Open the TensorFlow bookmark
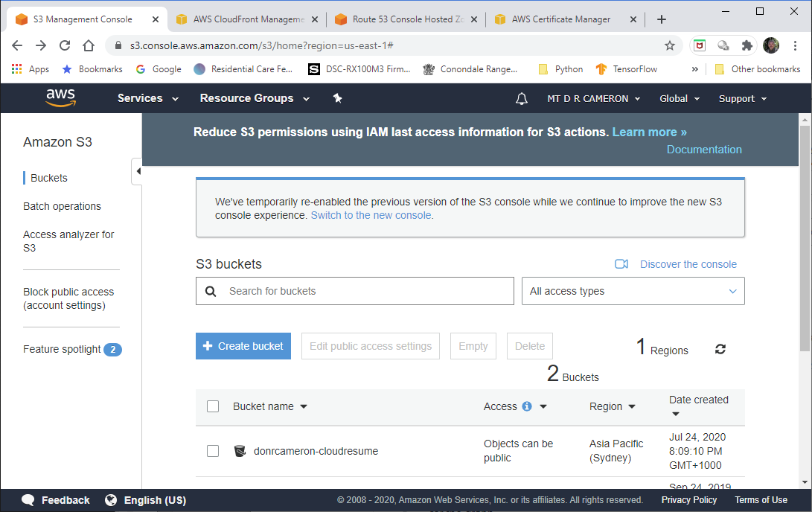Image resolution: width=812 pixels, height=512 pixels. tap(627, 69)
